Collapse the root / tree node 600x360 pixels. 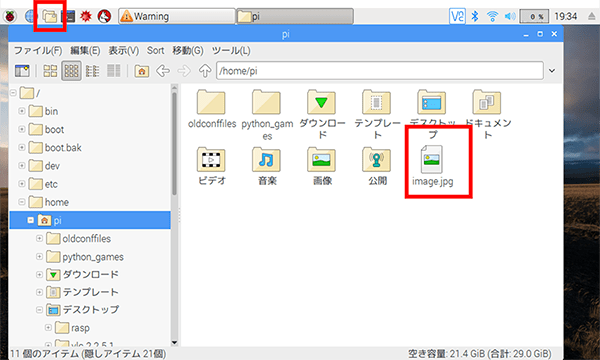click(13, 93)
